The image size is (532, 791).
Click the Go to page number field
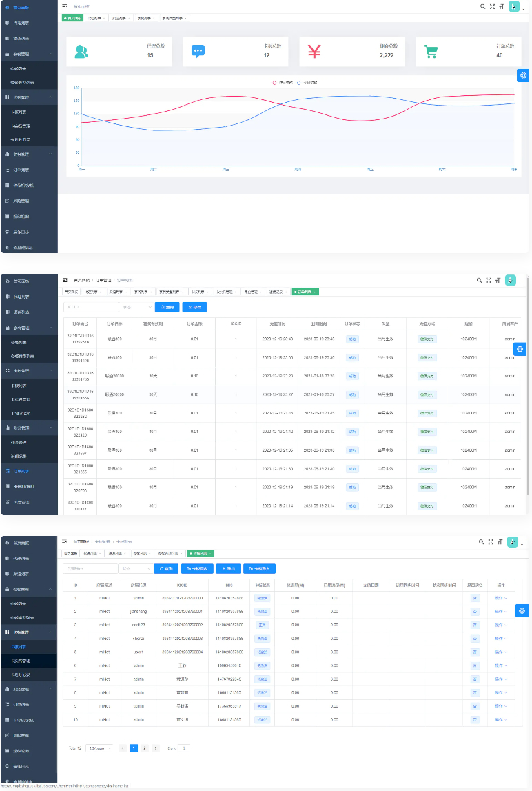(184, 748)
